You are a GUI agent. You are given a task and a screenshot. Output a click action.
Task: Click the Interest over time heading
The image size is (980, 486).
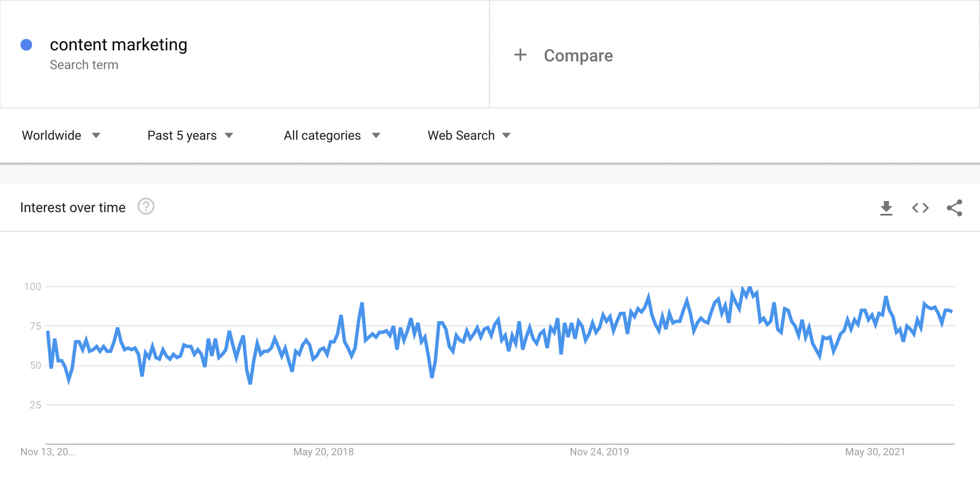(x=73, y=208)
